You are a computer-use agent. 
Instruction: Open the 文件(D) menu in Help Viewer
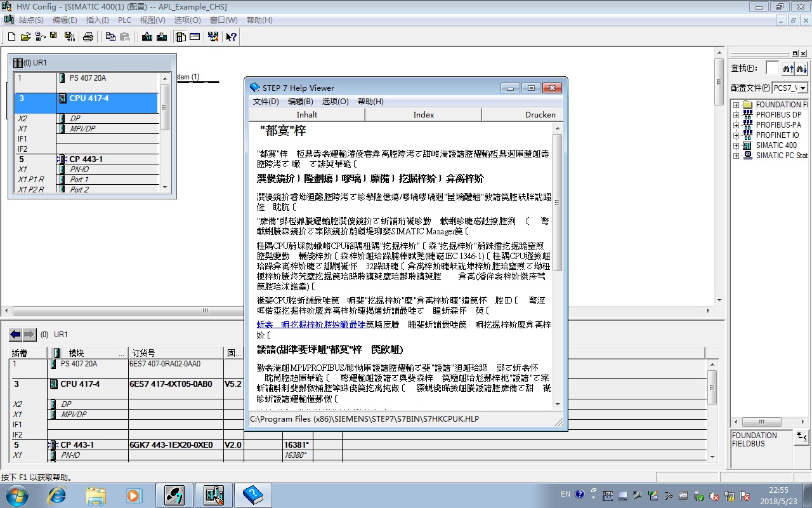(x=266, y=102)
